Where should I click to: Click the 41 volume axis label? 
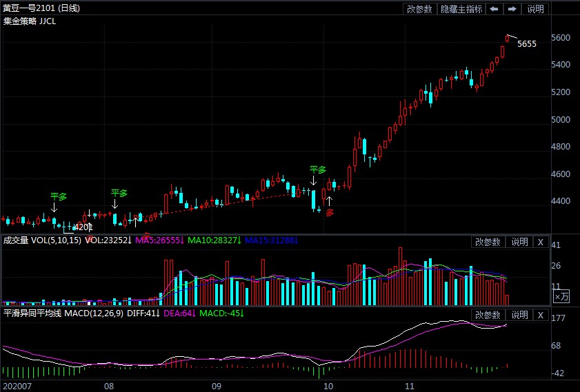(x=556, y=245)
